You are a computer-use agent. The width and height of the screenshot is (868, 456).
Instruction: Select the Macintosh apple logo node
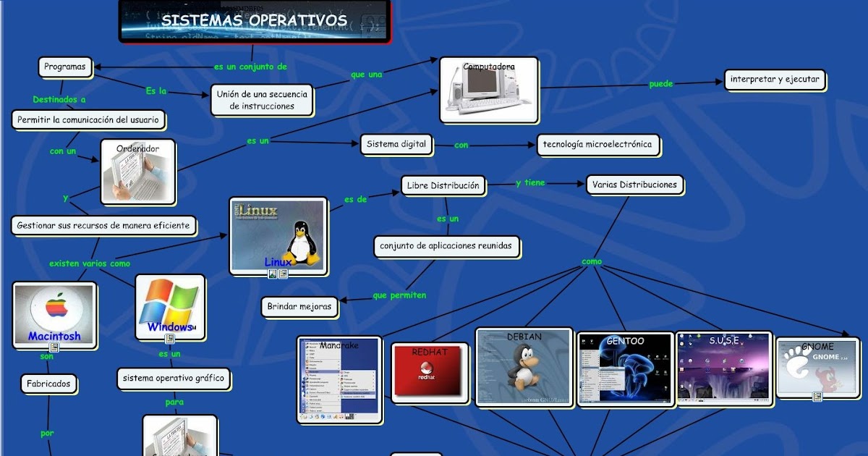[54, 316]
